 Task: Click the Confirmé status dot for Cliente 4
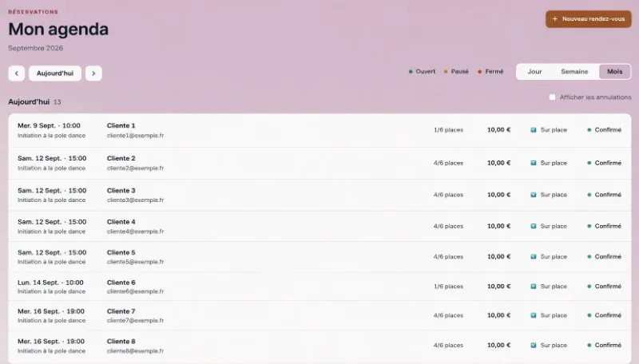[x=589, y=226]
